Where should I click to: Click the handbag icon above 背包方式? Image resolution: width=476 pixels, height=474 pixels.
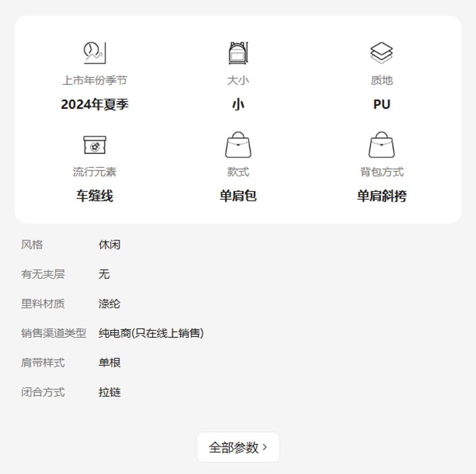pos(382,145)
